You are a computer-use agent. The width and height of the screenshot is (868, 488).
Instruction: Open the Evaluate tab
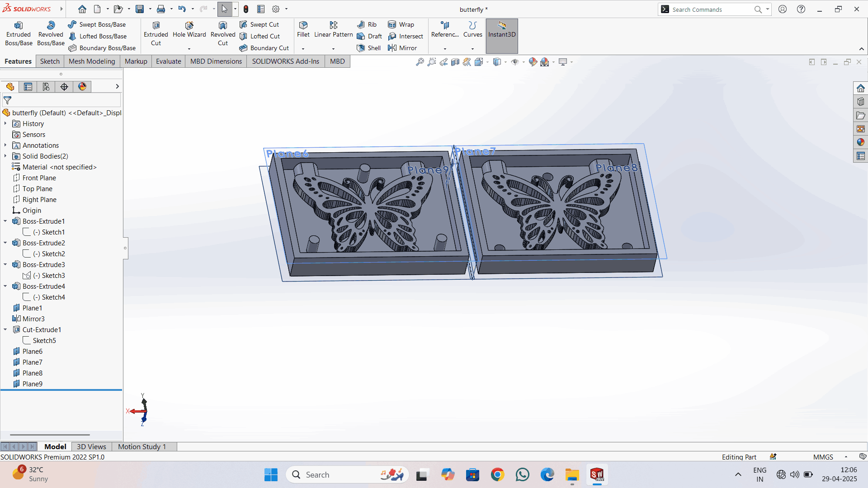point(168,61)
